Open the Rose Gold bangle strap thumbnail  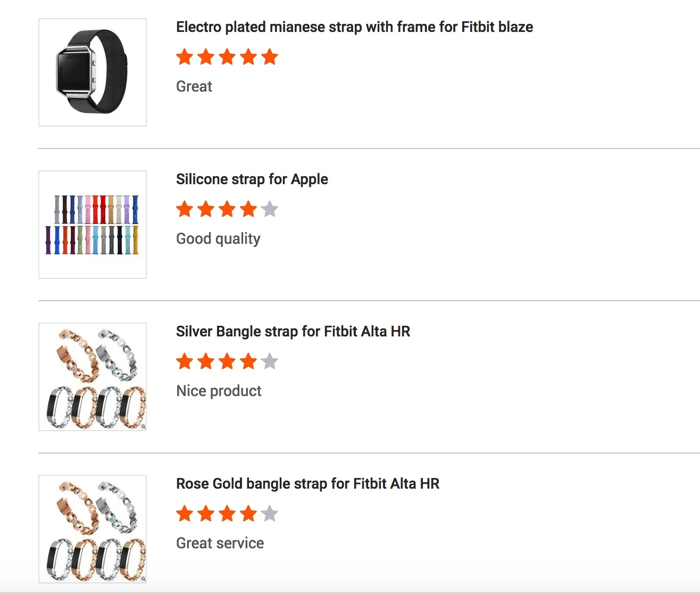coord(93,529)
